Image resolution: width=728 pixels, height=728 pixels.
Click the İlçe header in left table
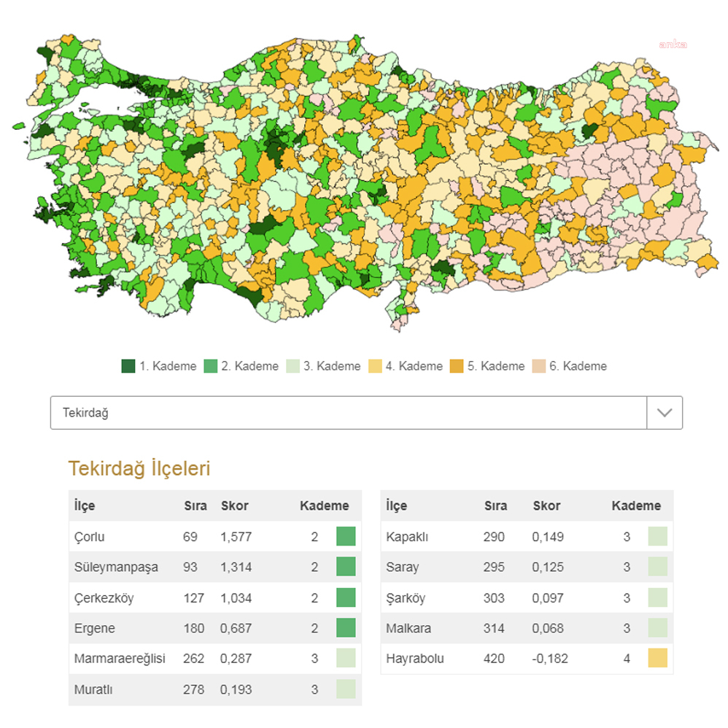pos(85,506)
